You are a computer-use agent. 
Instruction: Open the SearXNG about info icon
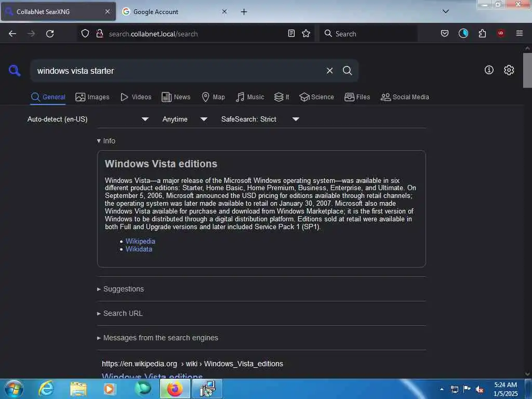coord(489,70)
